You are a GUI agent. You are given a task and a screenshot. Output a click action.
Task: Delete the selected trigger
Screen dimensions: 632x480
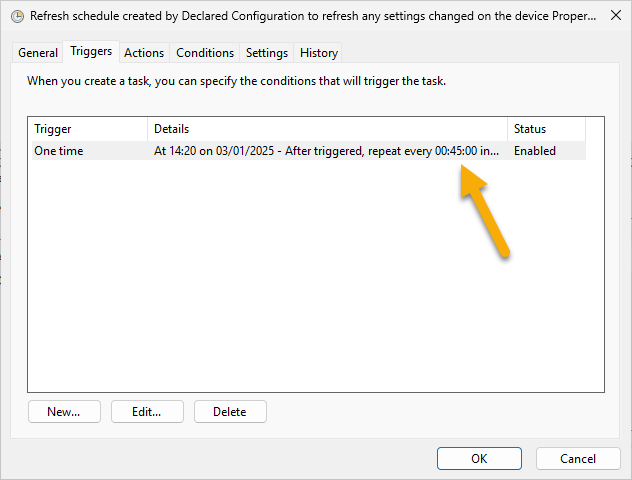[x=230, y=411]
